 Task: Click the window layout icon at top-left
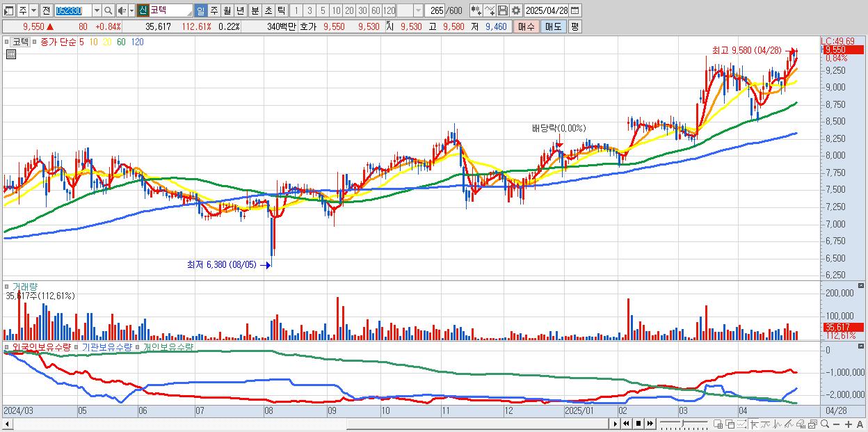(x=8, y=10)
